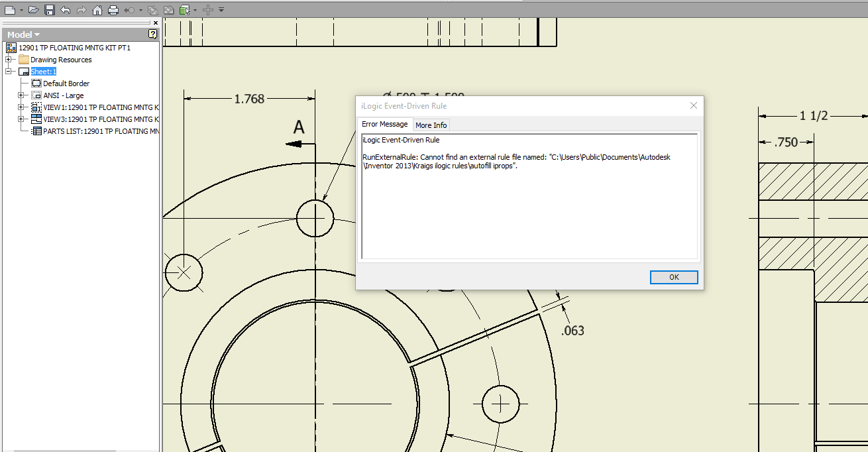Collapse the Sheet:1 tree node
The height and width of the screenshot is (452, 868).
(9, 72)
